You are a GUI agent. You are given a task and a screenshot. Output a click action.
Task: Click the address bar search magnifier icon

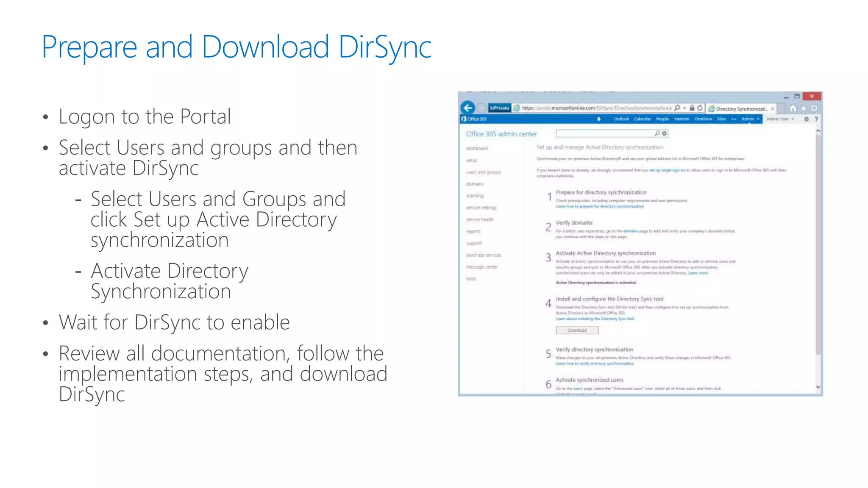coord(677,108)
